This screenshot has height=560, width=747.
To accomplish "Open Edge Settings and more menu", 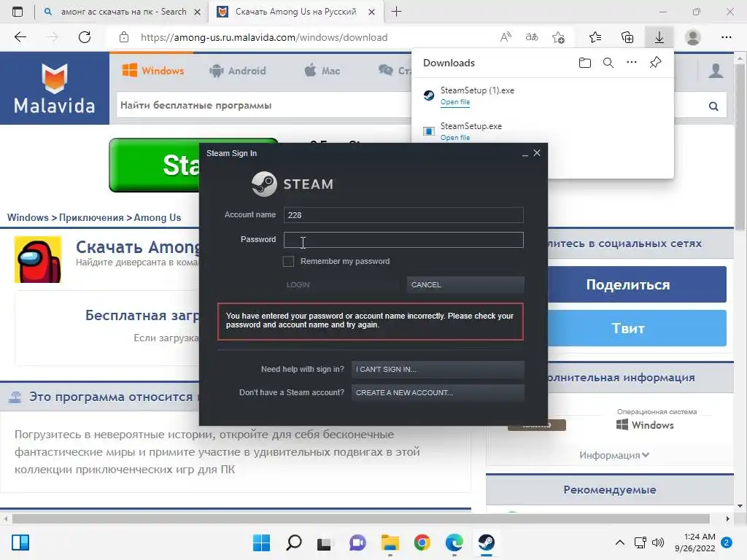I will (726, 37).
